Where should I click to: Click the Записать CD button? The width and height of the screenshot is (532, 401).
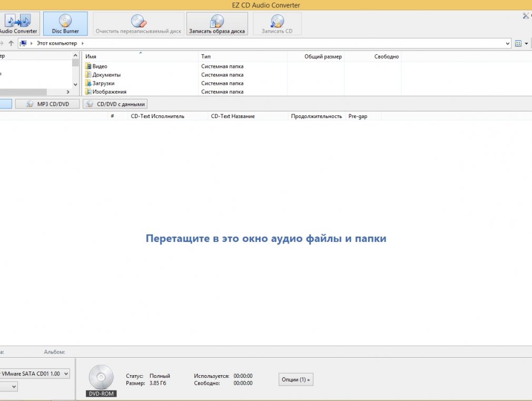pyautogui.click(x=277, y=24)
